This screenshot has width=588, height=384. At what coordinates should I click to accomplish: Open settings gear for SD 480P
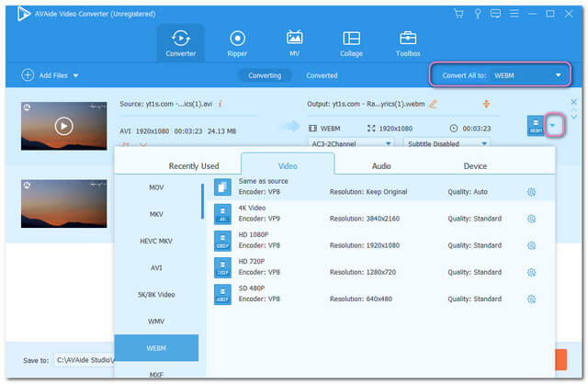pos(531,299)
